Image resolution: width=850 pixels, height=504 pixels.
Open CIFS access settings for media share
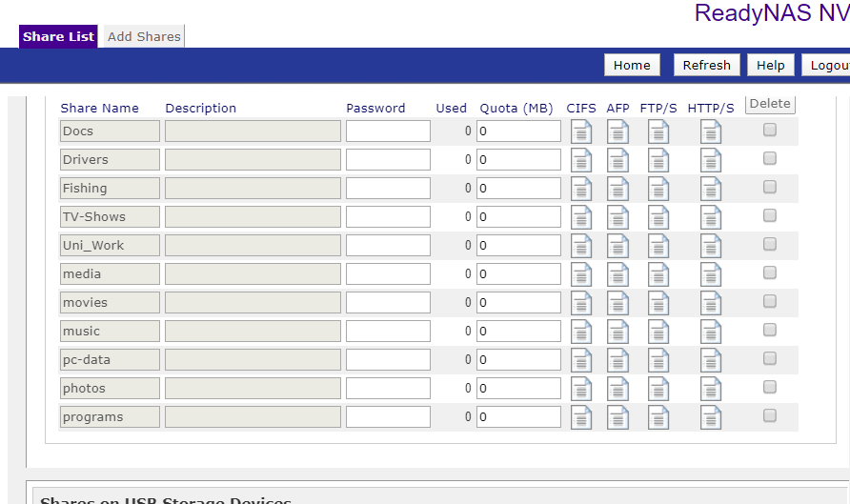point(581,274)
